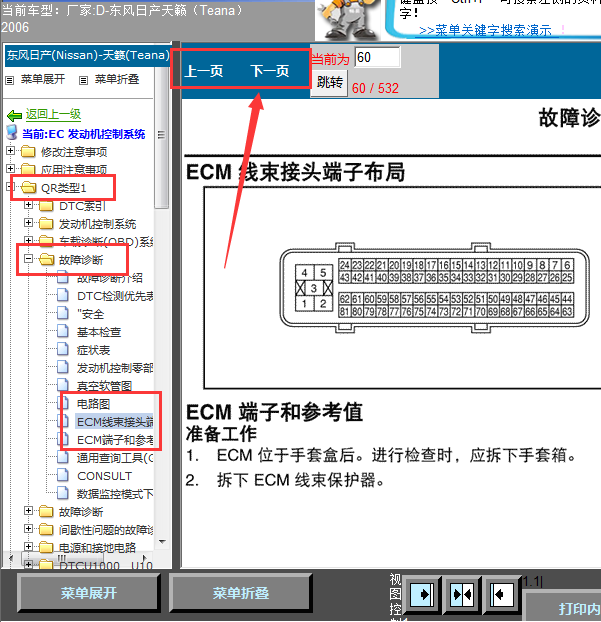Click the mechanic mascot image
Screen dimensions: 601x622
[x=348, y=20]
